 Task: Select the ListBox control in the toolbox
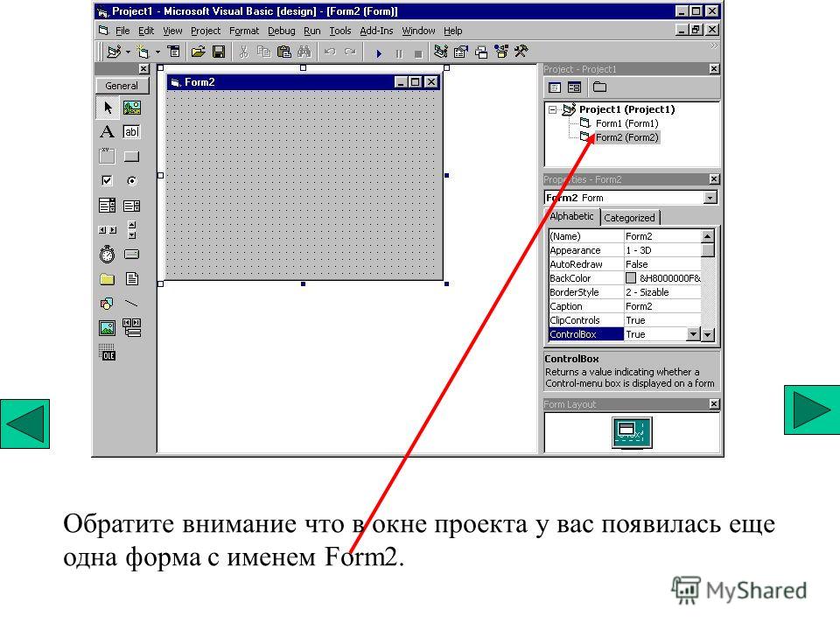[x=132, y=206]
